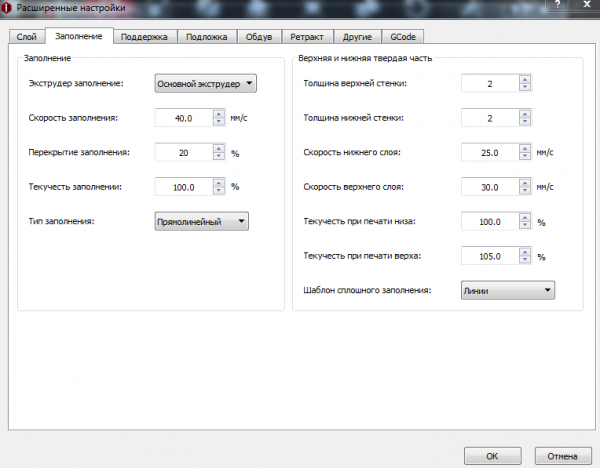Increase Текучесть при печати верха value
This screenshot has width=600, height=468.
(x=525, y=251)
